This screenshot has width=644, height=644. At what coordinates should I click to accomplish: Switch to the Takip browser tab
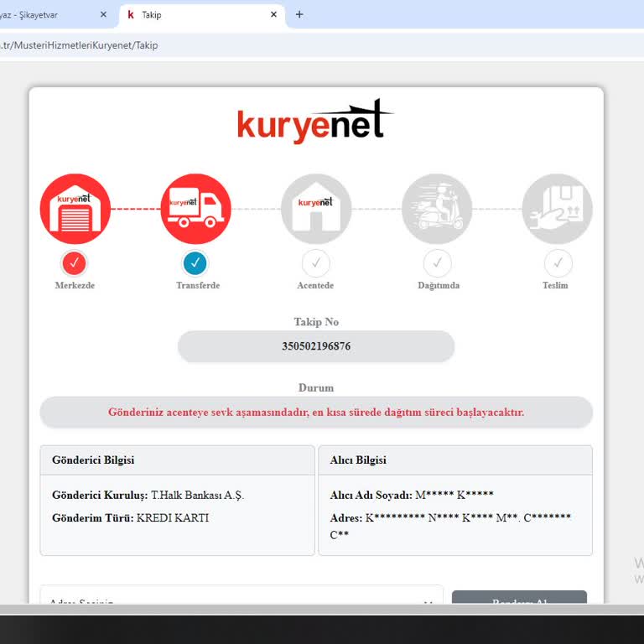(202, 15)
